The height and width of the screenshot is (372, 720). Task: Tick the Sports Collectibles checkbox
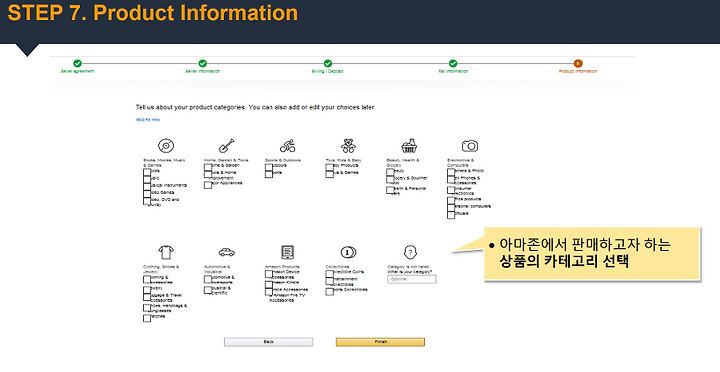click(329, 291)
